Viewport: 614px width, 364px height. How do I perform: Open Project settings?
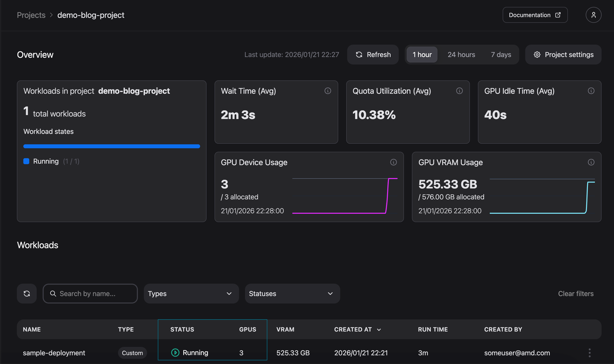[563, 54]
